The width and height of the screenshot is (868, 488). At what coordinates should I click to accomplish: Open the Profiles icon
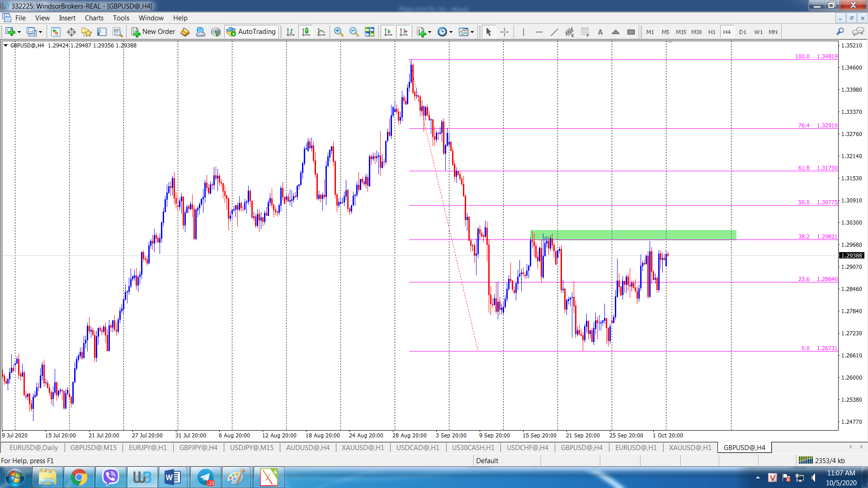pyautogui.click(x=31, y=32)
